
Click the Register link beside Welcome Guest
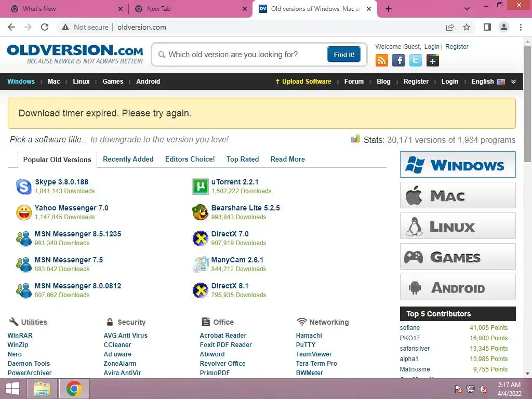click(457, 46)
